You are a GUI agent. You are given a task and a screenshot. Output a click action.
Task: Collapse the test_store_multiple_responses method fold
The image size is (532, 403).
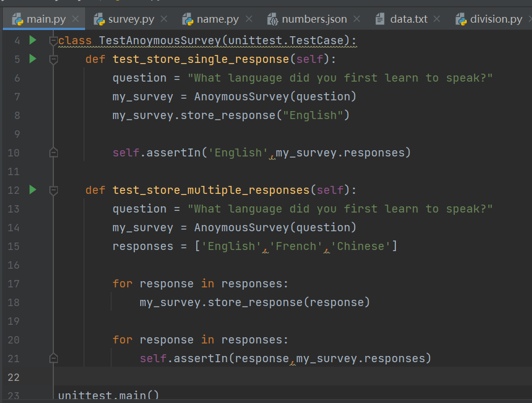54,190
